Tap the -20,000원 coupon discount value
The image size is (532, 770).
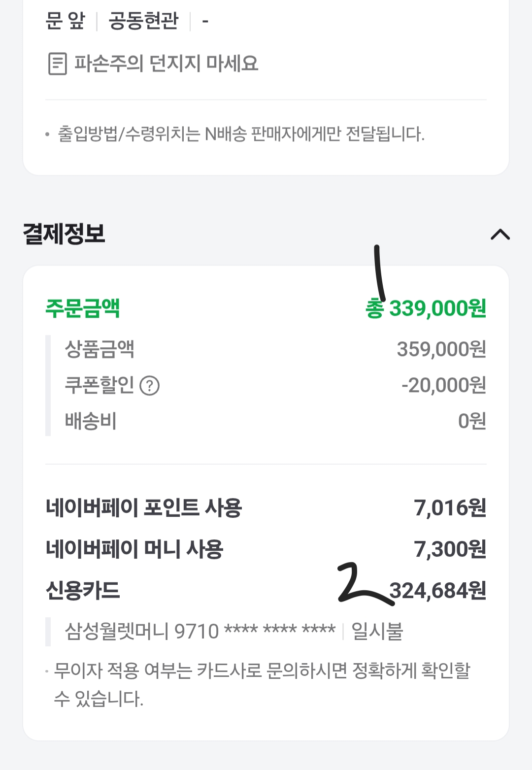[444, 385]
